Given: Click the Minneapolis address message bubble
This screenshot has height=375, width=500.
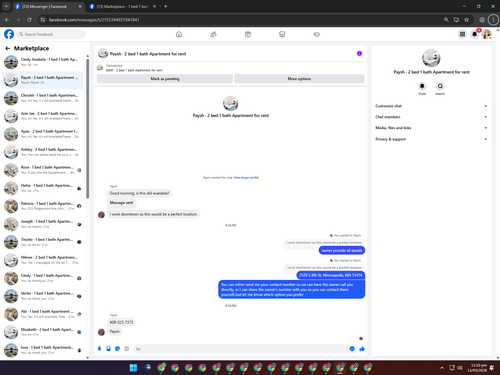Looking at the screenshot, I should pos(331,275).
